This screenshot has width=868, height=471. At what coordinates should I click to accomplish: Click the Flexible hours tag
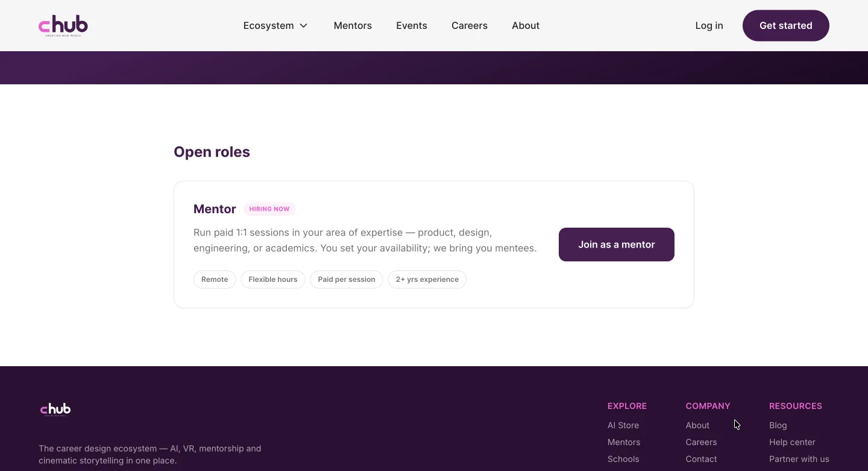click(x=273, y=279)
